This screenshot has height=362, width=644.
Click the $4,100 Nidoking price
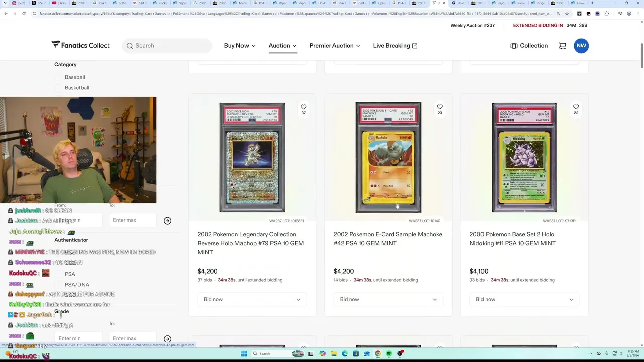(x=479, y=271)
